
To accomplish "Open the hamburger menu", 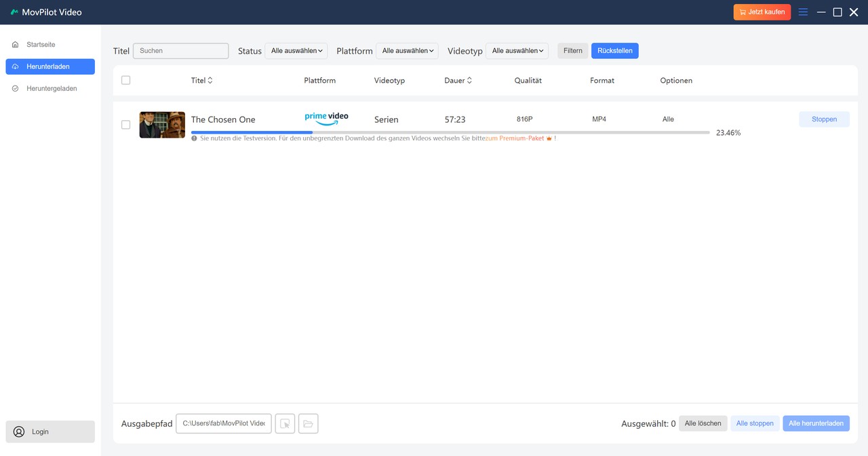I will pos(803,12).
